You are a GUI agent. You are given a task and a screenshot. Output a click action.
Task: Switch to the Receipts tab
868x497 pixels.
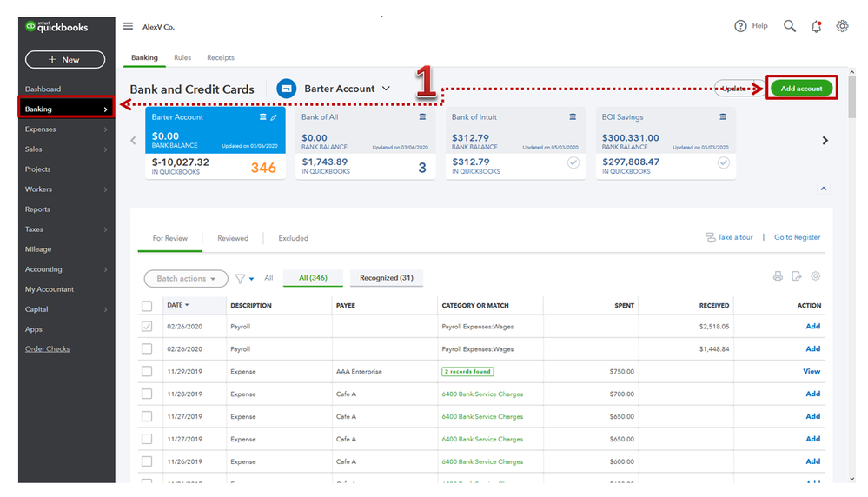click(x=221, y=57)
